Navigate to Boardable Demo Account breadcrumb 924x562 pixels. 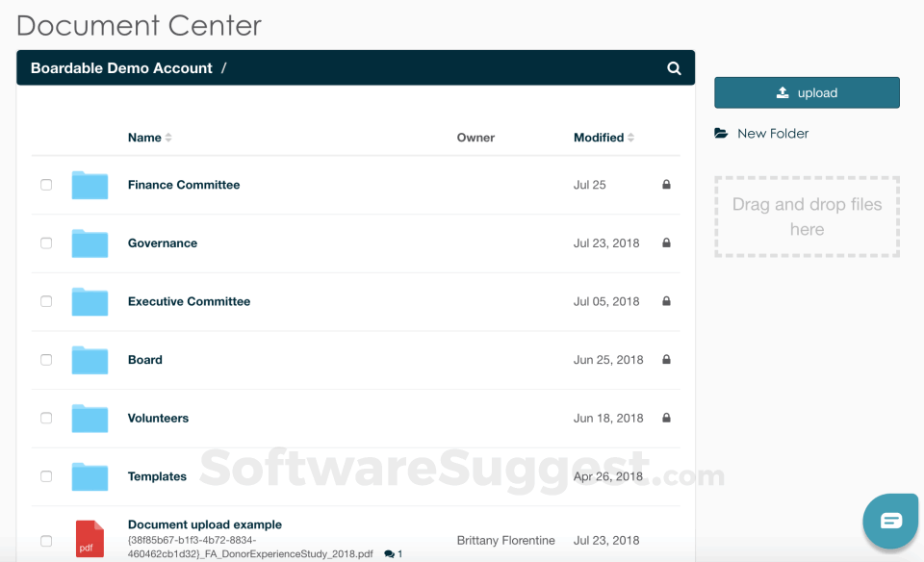coord(121,67)
